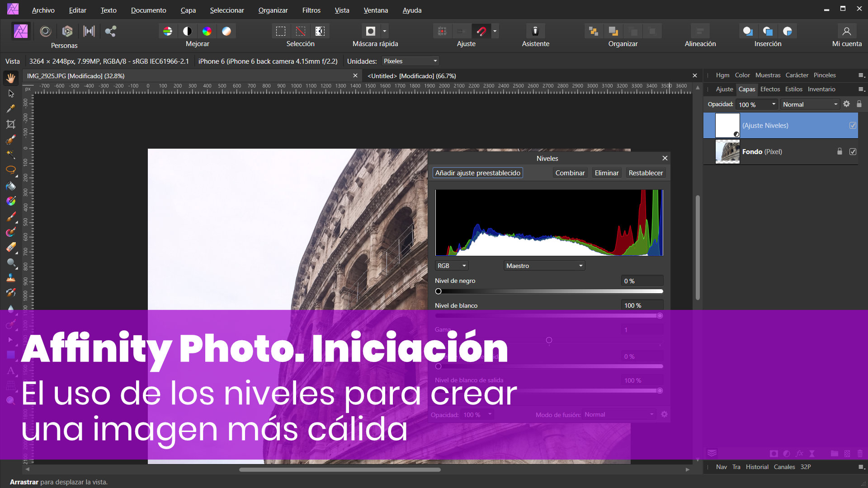Click the Nivel de negro slider handle
868x488 pixels.
tap(438, 291)
